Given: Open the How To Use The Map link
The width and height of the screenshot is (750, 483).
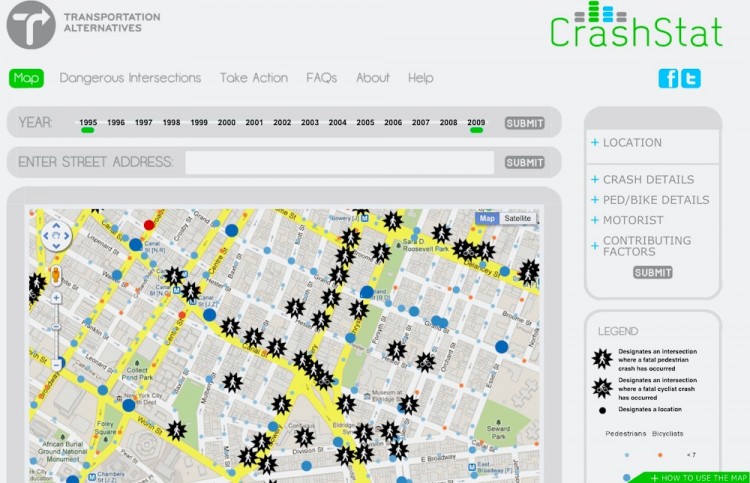Looking at the screenshot, I should point(699,477).
